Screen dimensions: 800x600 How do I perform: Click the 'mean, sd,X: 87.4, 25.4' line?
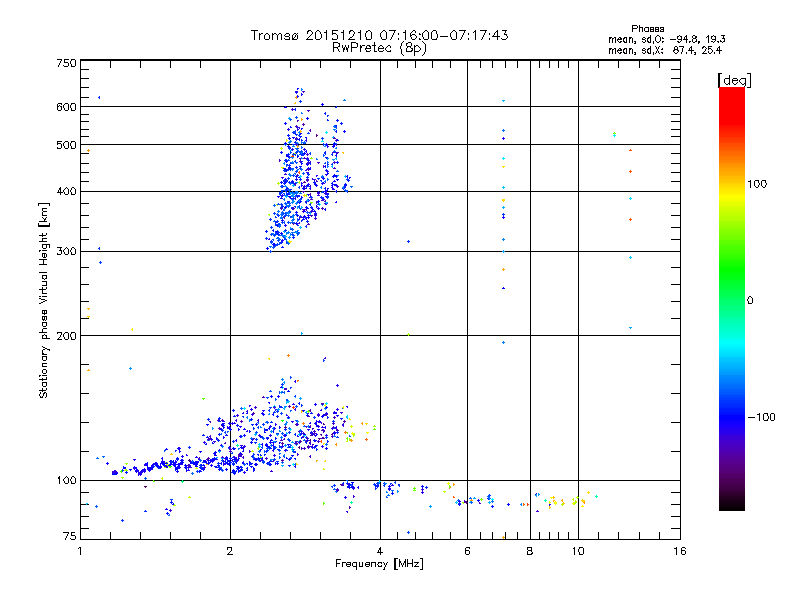tap(665, 50)
